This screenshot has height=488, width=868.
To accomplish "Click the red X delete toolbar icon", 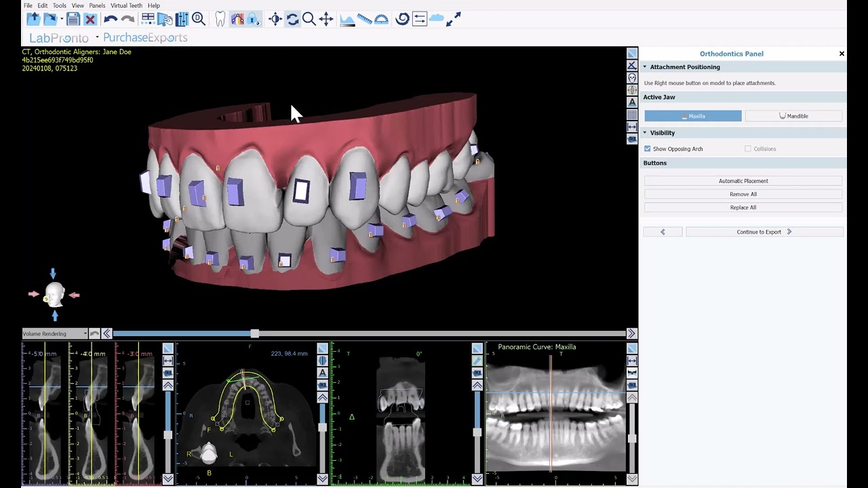I will [x=90, y=20].
